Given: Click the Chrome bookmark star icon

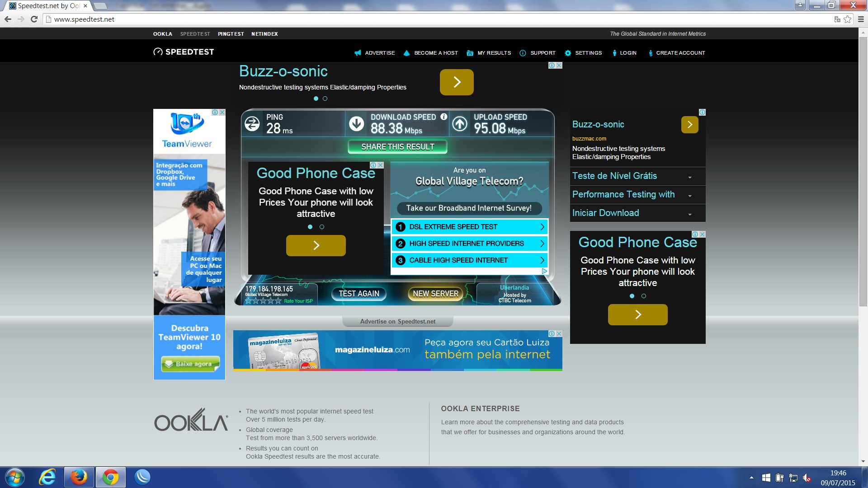Looking at the screenshot, I should pos(848,19).
